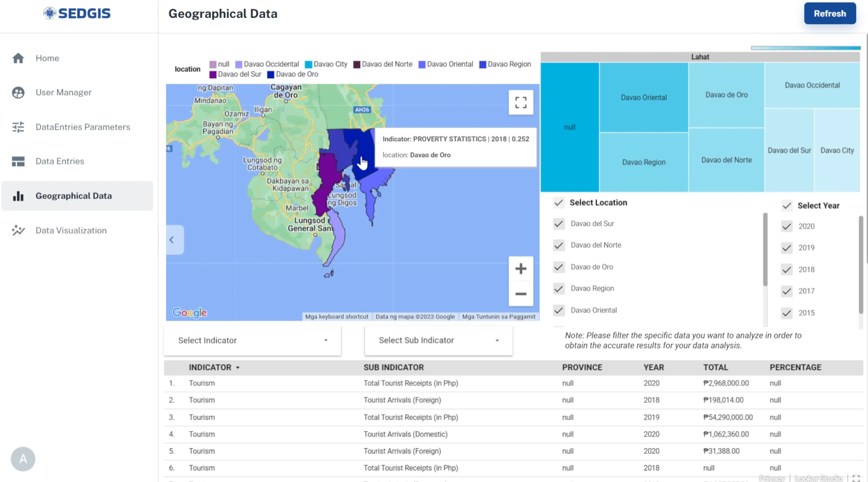Uncheck Davao del Sur location
The width and height of the screenshot is (868, 482).
(x=559, y=224)
